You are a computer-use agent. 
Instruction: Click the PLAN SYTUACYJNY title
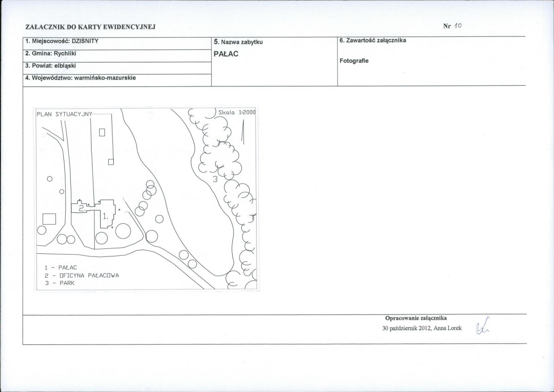[x=64, y=114]
